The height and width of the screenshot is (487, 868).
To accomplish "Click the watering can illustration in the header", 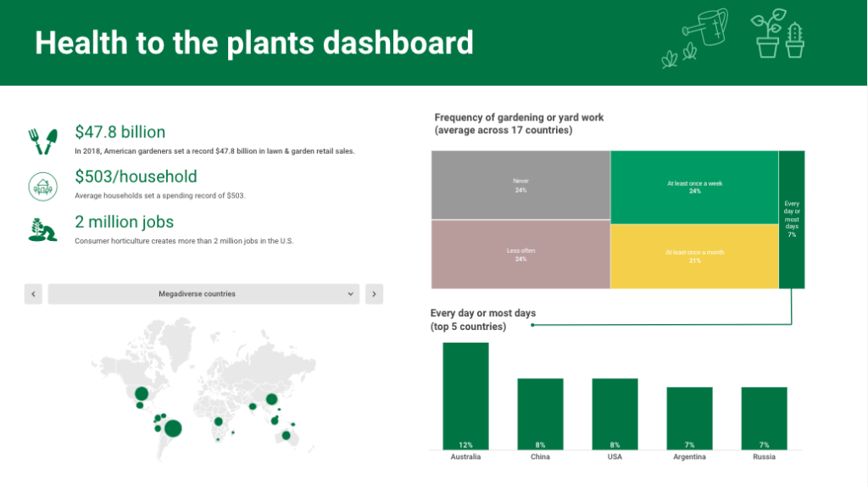I will 704,27.
